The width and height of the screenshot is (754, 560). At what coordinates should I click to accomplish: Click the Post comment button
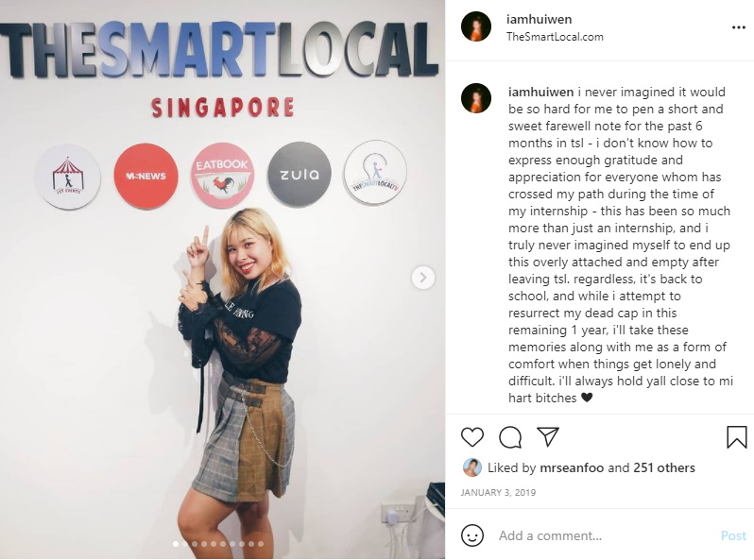point(733,535)
